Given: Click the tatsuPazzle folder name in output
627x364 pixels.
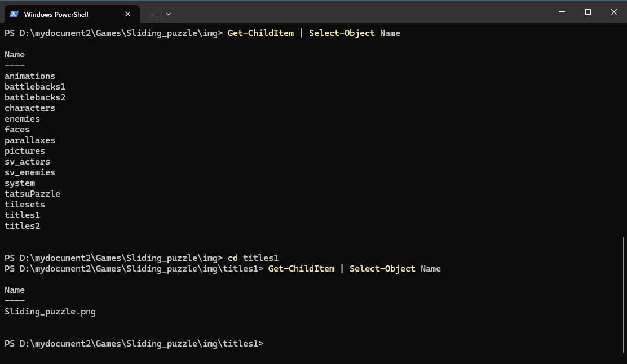Looking at the screenshot, I should (x=32, y=194).
